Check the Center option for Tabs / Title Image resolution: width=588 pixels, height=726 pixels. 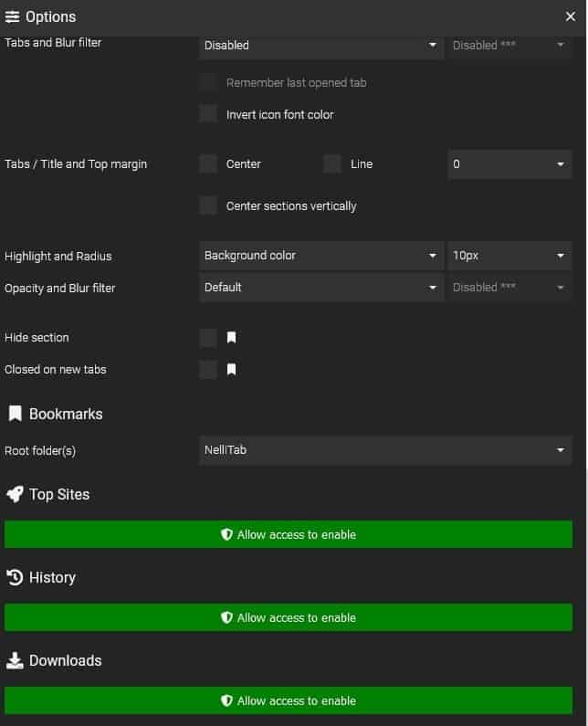point(208,163)
